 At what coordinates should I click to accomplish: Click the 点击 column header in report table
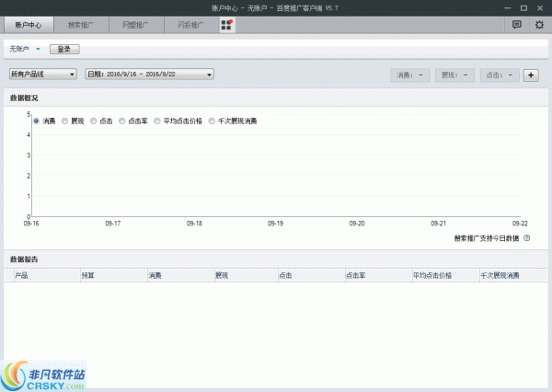pyautogui.click(x=312, y=275)
